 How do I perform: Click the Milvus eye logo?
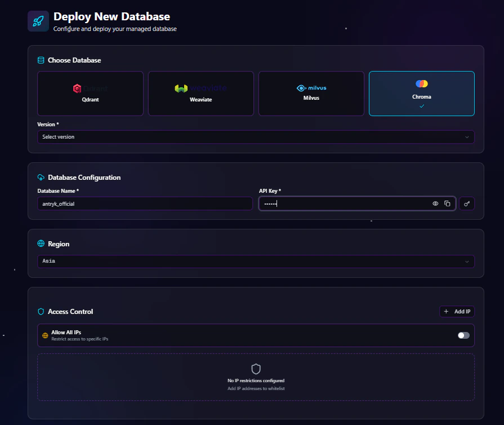(301, 88)
